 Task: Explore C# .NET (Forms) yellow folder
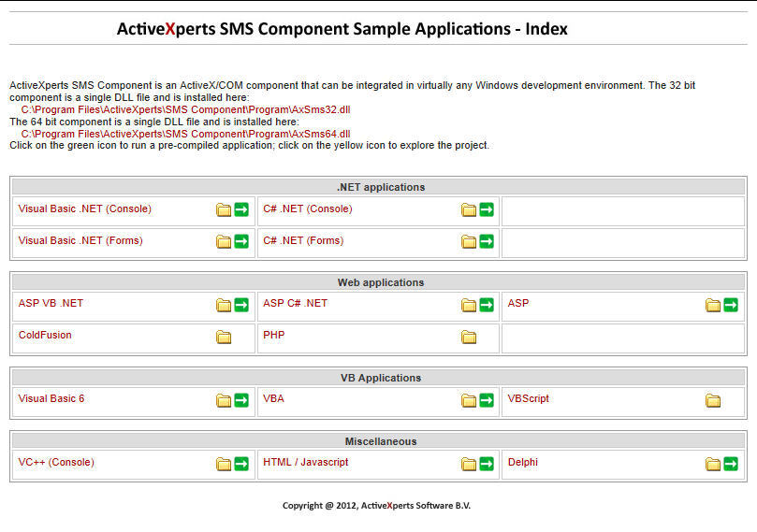click(x=469, y=241)
